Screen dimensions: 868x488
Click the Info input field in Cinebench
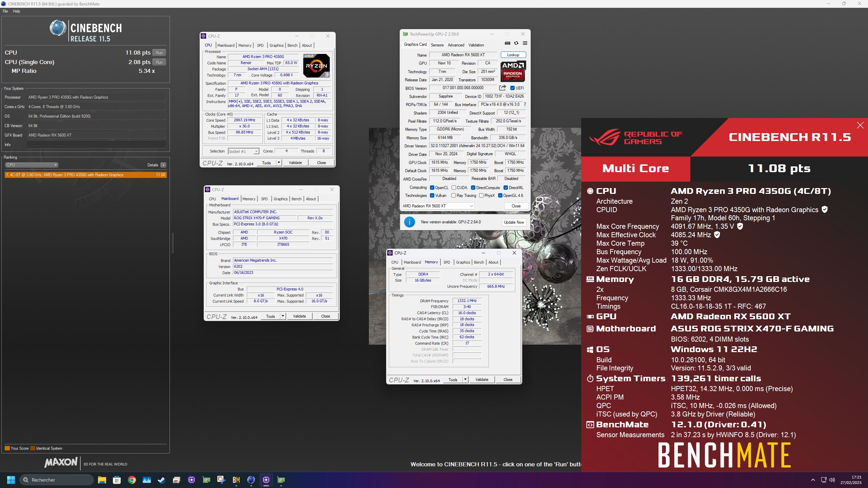click(97, 145)
